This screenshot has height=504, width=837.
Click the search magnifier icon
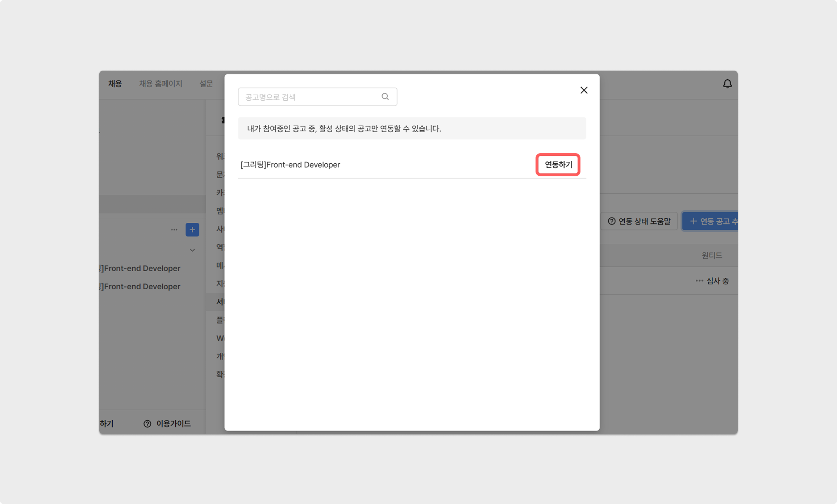385,97
